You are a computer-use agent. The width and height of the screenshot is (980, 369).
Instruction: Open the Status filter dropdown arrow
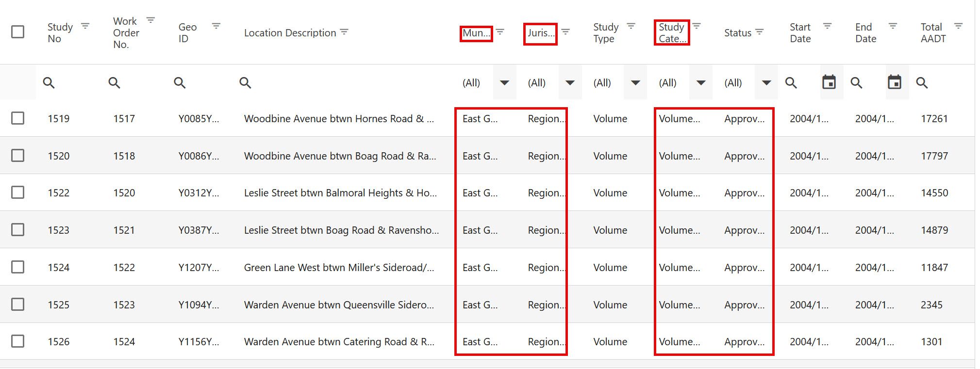tap(766, 82)
